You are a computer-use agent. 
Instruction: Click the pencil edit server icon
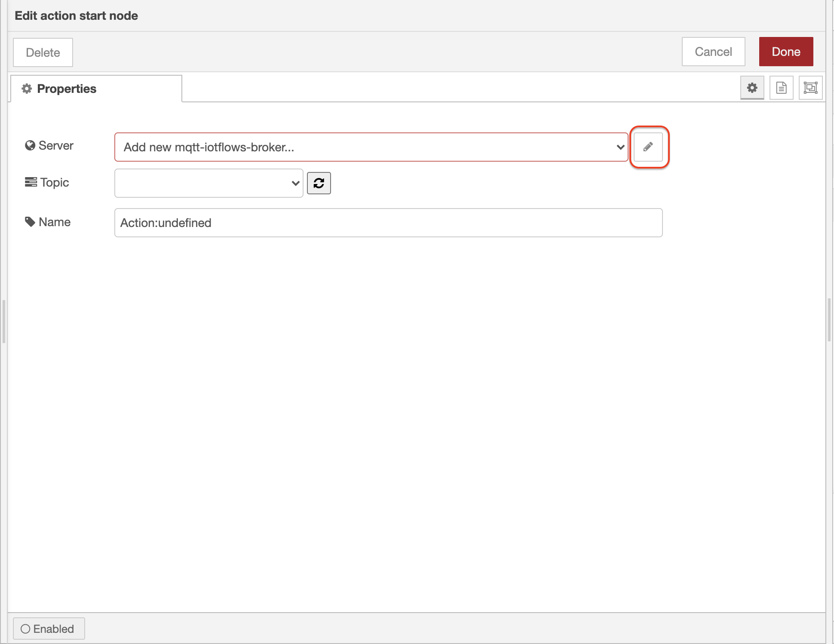(x=648, y=147)
